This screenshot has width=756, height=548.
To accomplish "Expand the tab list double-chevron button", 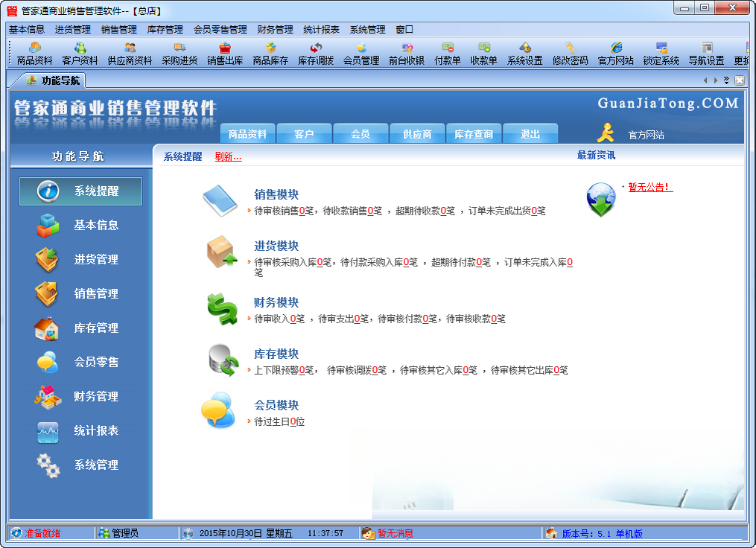I will click(726, 80).
